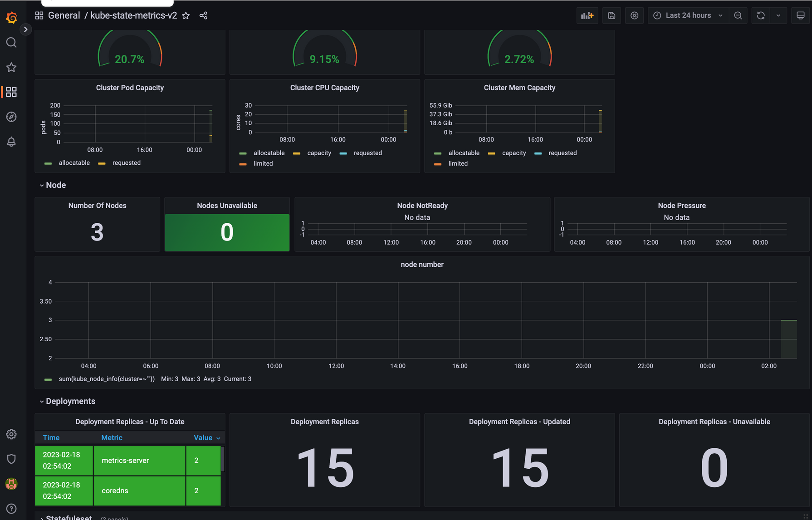Viewport: 812px width, 520px height.
Task: Open the Grafana home logo
Action: click(11, 17)
